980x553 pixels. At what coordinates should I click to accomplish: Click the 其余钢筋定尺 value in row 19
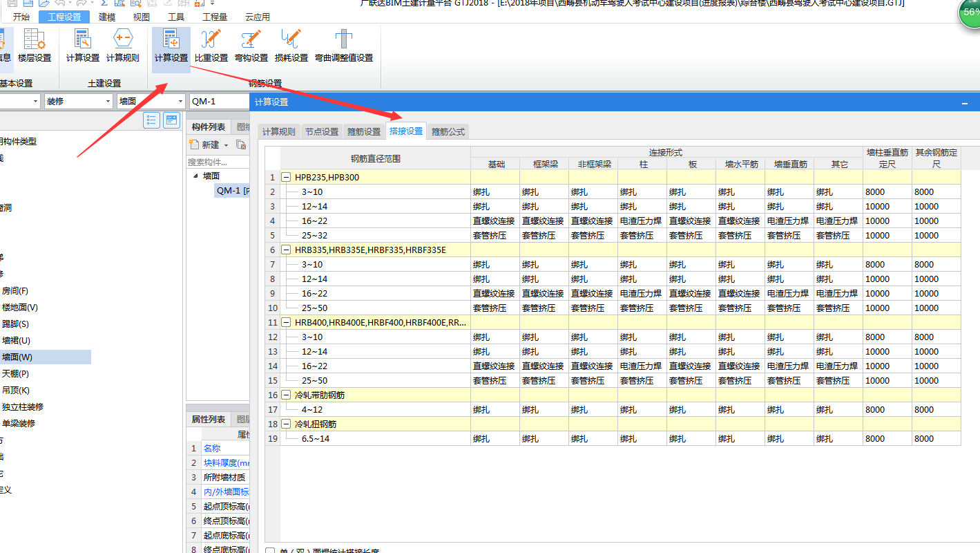(936, 439)
